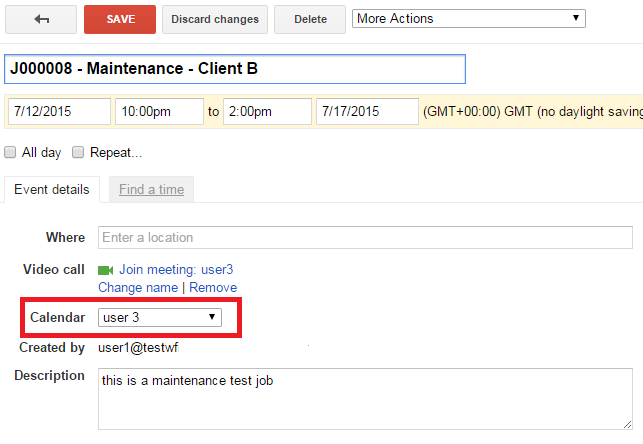Image resolution: width=643 pixels, height=444 pixels.
Task: Open Join meeting: user3 link
Action: click(176, 269)
